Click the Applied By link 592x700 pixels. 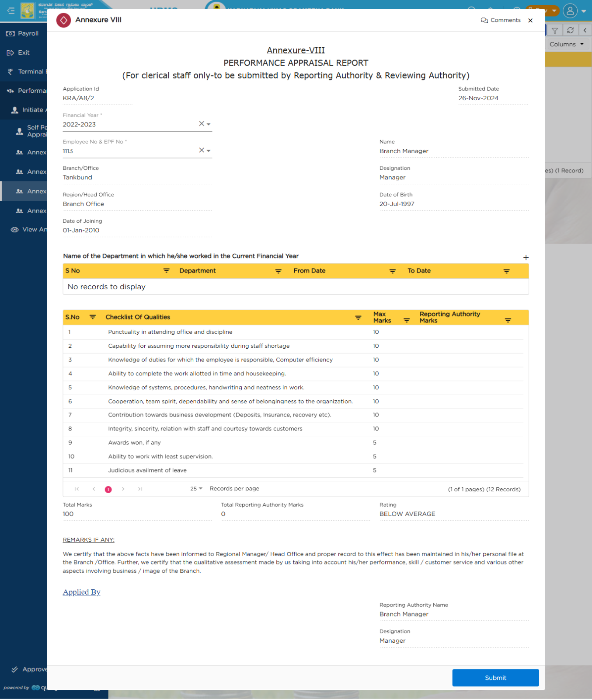click(x=82, y=592)
